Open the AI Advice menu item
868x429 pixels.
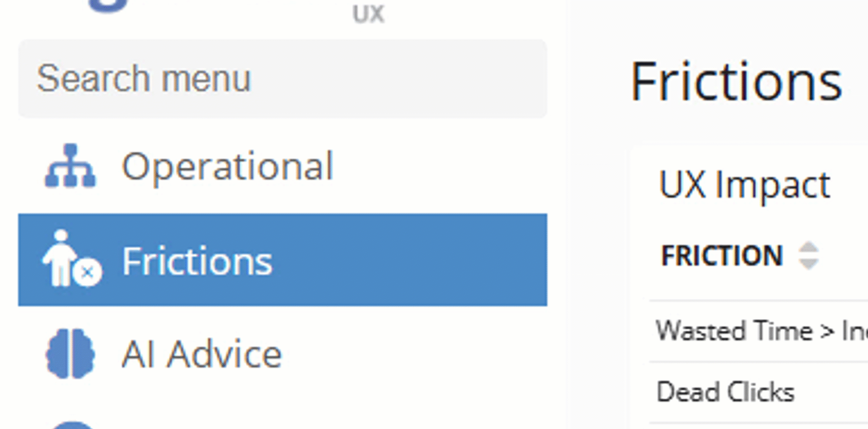click(202, 354)
